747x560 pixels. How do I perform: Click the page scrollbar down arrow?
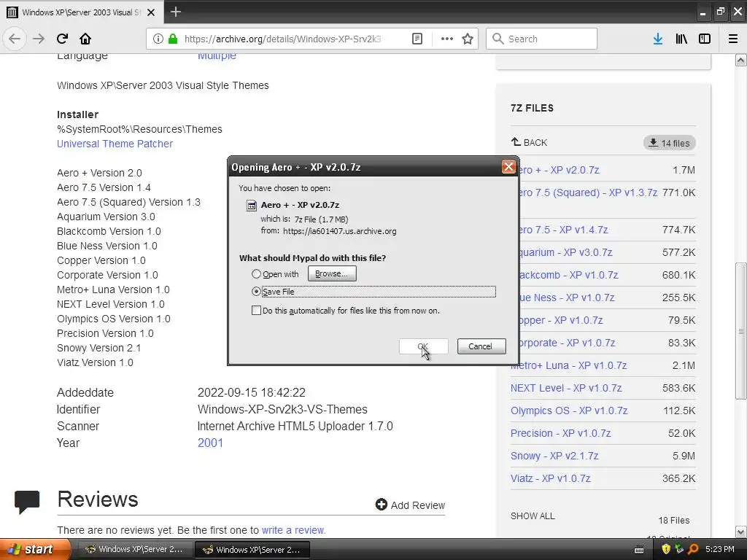(741, 532)
